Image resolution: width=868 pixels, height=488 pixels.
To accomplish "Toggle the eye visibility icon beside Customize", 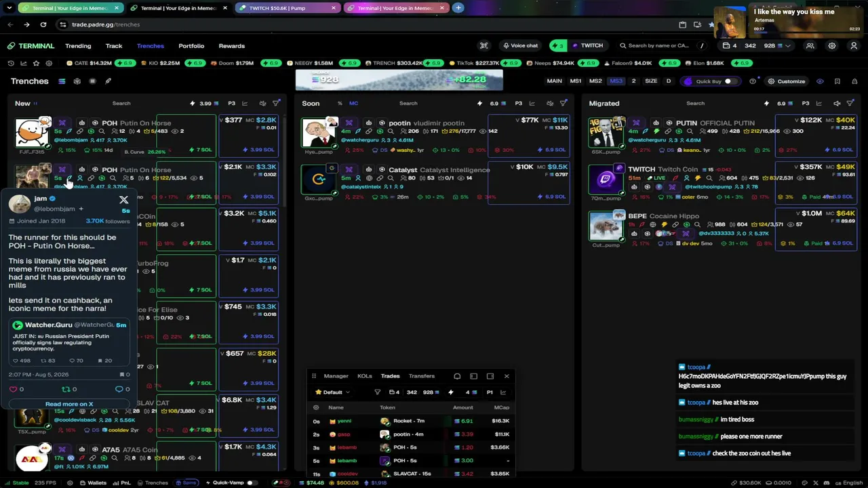I will point(820,81).
